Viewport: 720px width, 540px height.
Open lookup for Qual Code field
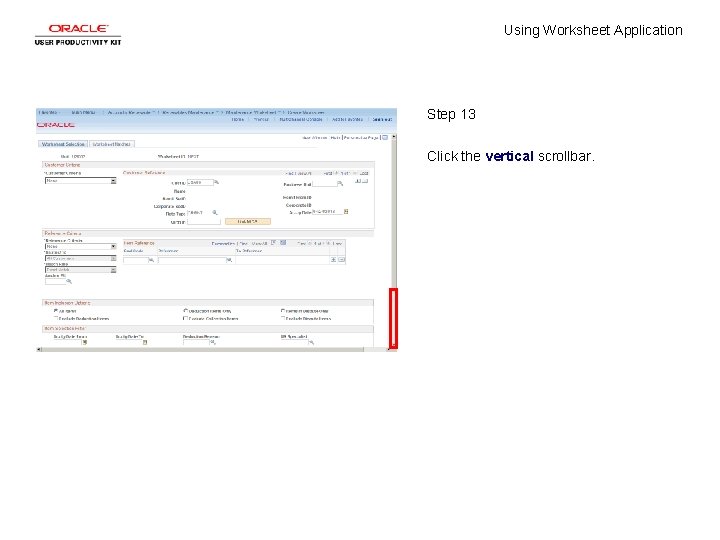pyautogui.click(x=151, y=260)
